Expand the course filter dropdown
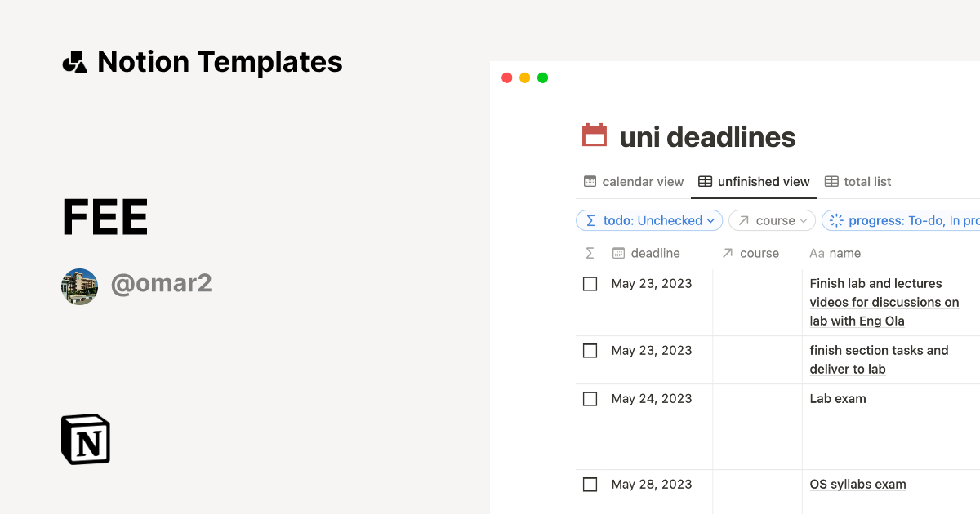The width and height of the screenshot is (980, 514). tap(771, 220)
